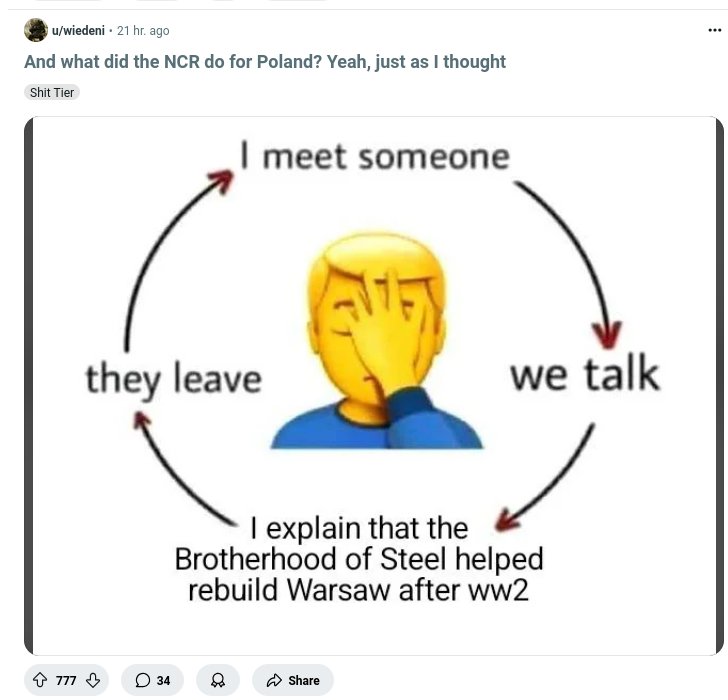728x700 pixels.
Task: Visit the u/wiedeni username link
Action: point(78,31)
